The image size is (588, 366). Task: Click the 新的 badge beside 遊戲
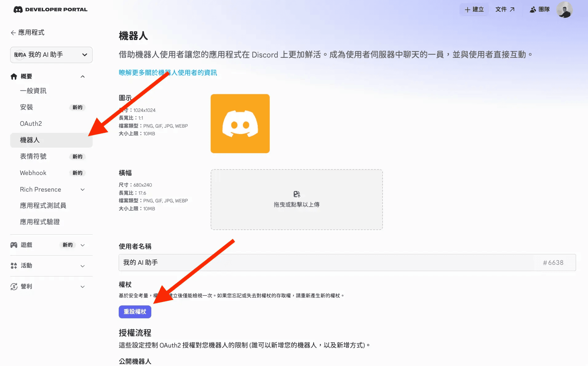[68, 245]
